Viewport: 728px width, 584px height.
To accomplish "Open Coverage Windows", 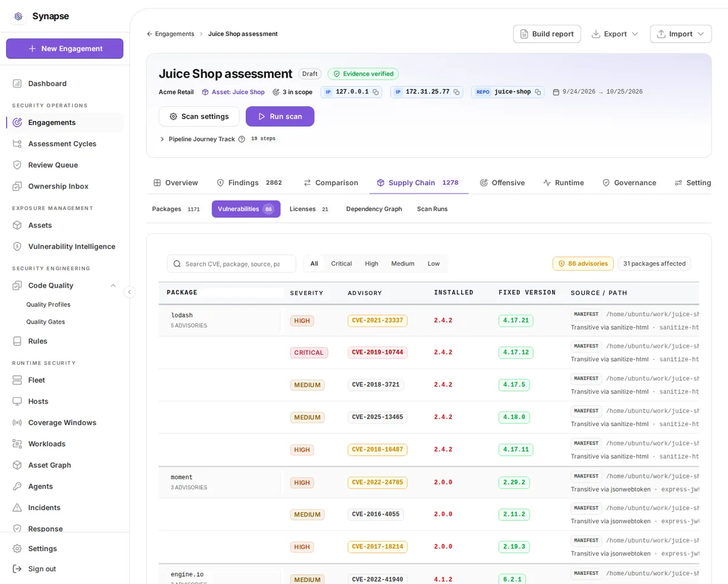I will 64,422.
